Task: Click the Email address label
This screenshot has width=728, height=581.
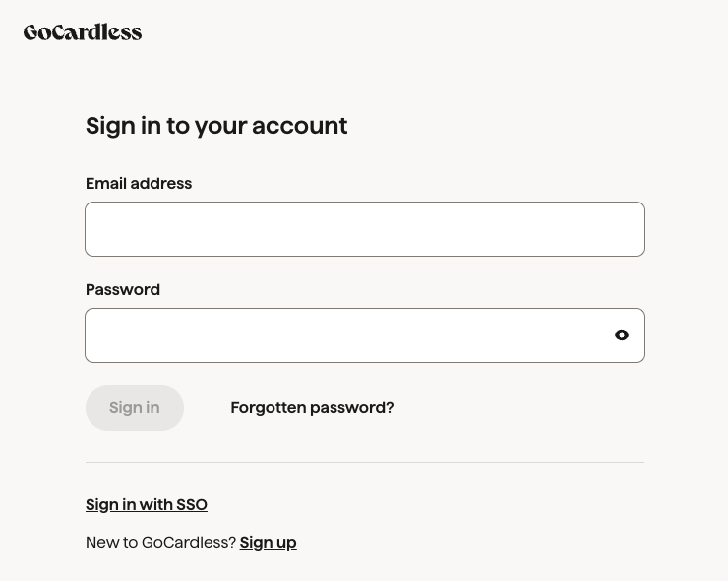Action: 139,183
